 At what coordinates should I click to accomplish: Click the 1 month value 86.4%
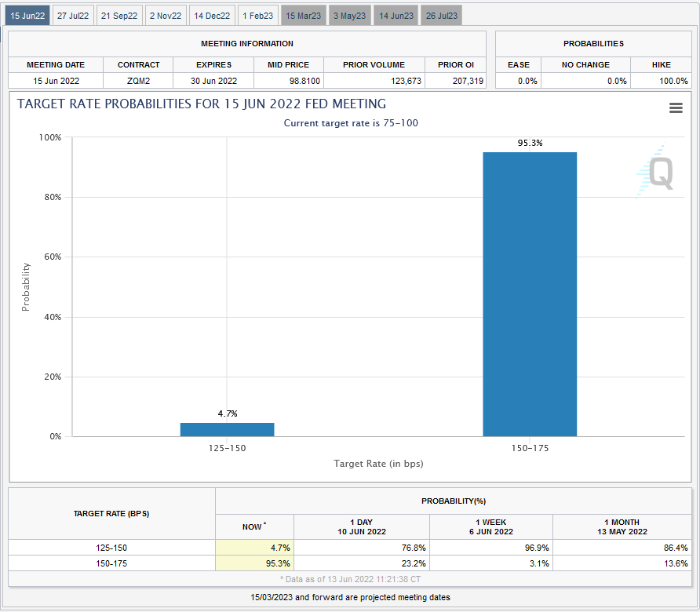676,548
